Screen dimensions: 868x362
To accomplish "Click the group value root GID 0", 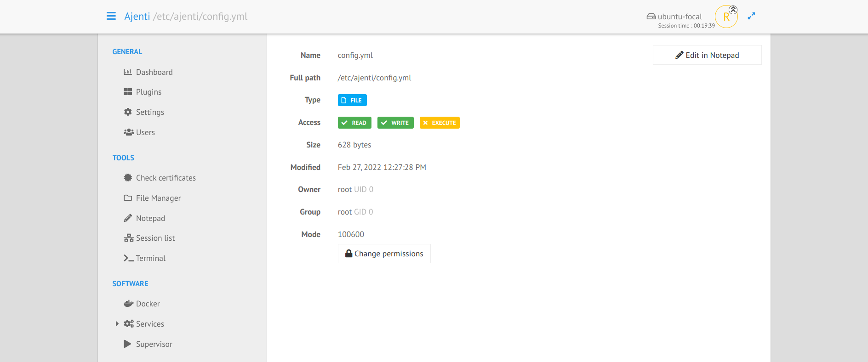I will coord(355,212).
